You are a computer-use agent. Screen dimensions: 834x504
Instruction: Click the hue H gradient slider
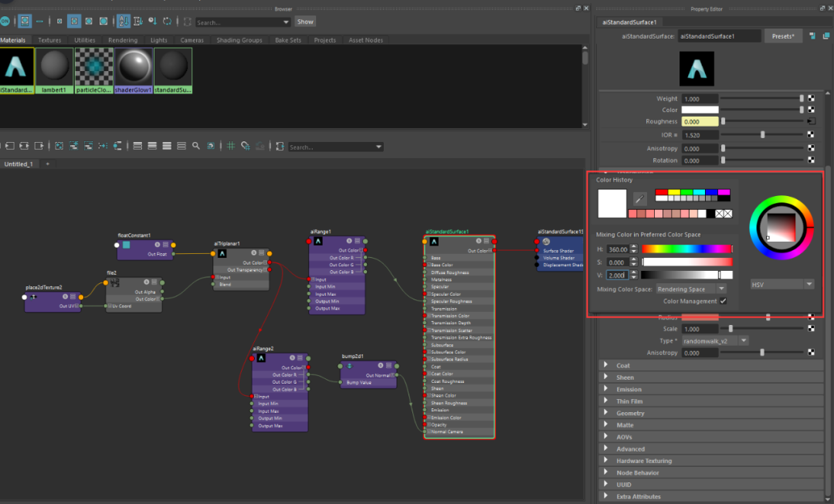point(687,249)
